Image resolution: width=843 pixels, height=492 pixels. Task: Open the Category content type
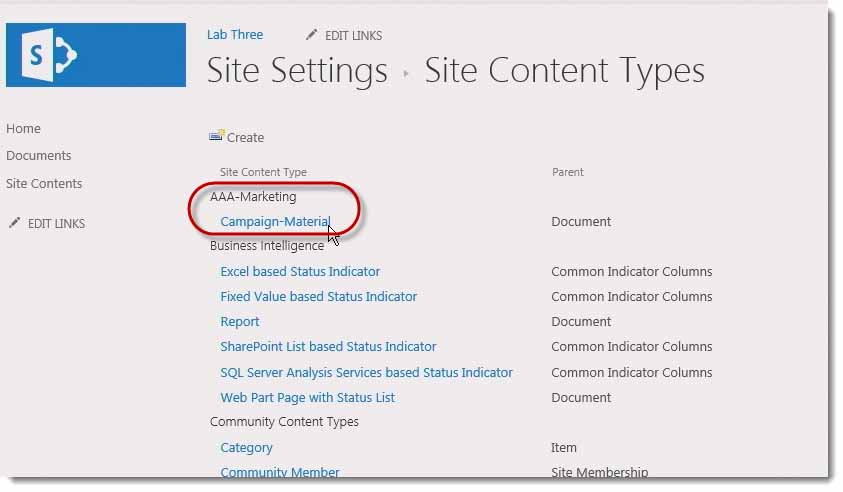tap(246, 448)
